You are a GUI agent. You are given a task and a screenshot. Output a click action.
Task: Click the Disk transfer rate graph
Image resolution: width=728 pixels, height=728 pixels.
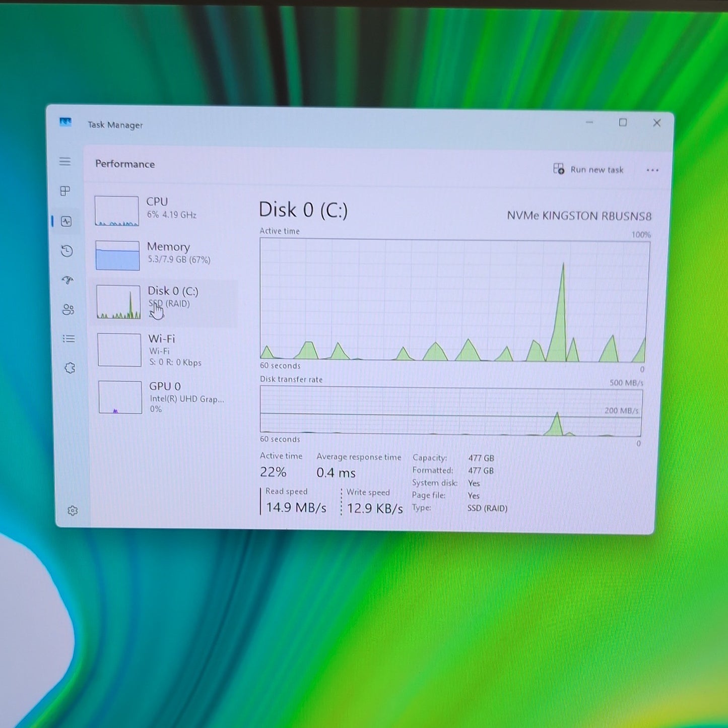click(451, 411)
